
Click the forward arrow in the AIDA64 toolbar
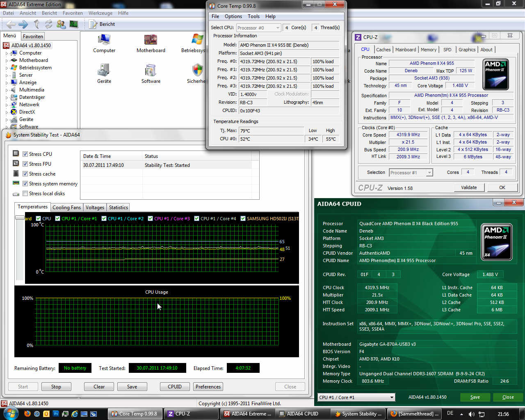click(x=23, y=24)
